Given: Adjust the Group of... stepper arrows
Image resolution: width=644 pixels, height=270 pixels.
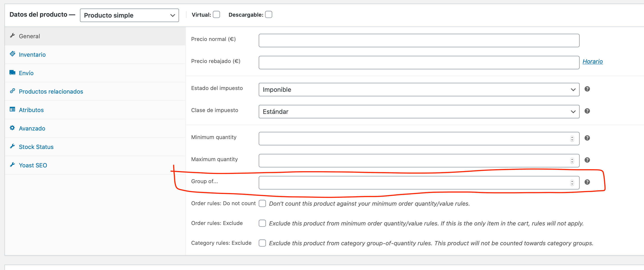Looking at the screenshot, I should (x=572, y=183).
